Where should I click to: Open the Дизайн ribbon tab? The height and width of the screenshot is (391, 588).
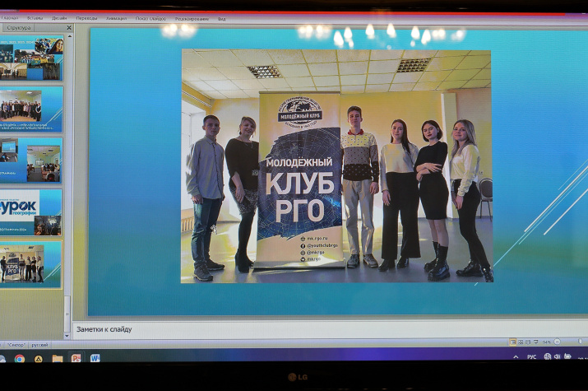(x=59, y=17)
